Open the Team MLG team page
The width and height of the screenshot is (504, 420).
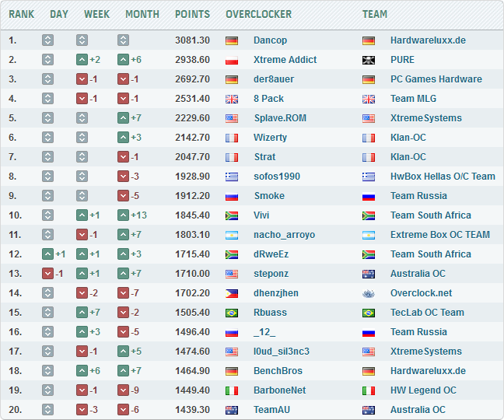coord(413,99)
